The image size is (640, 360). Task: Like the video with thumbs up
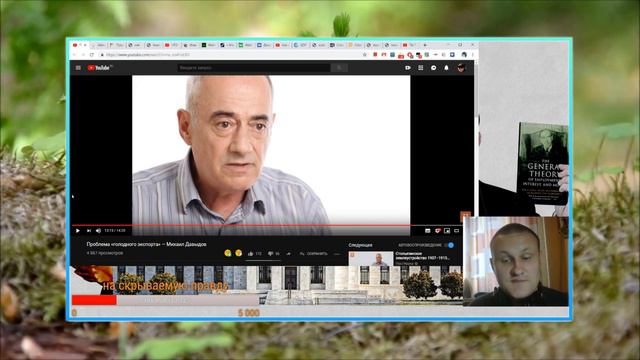pyautogui.click(x=250, y=253)
